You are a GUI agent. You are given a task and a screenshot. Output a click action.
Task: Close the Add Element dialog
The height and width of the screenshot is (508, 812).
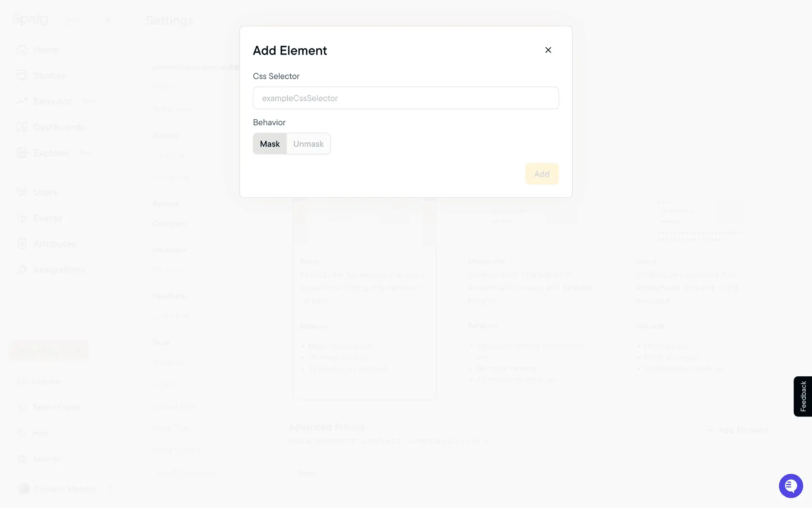point(548,50)
